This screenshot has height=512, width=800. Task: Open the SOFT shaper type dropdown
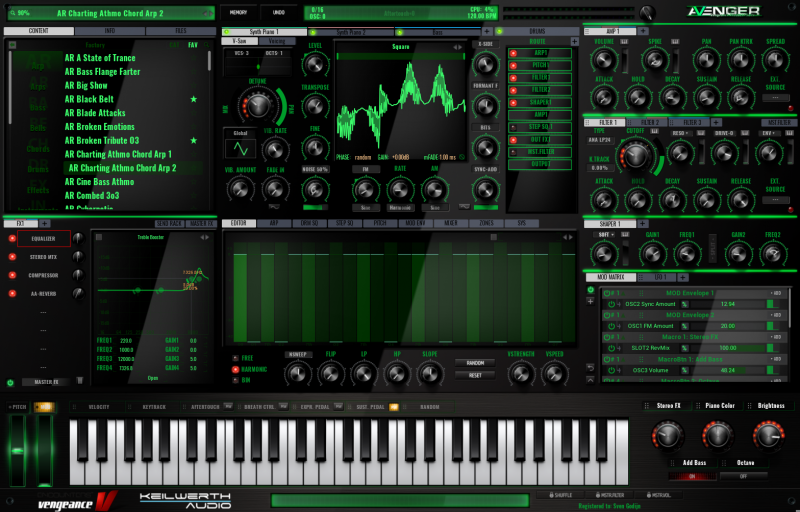(x=606, y=235)
